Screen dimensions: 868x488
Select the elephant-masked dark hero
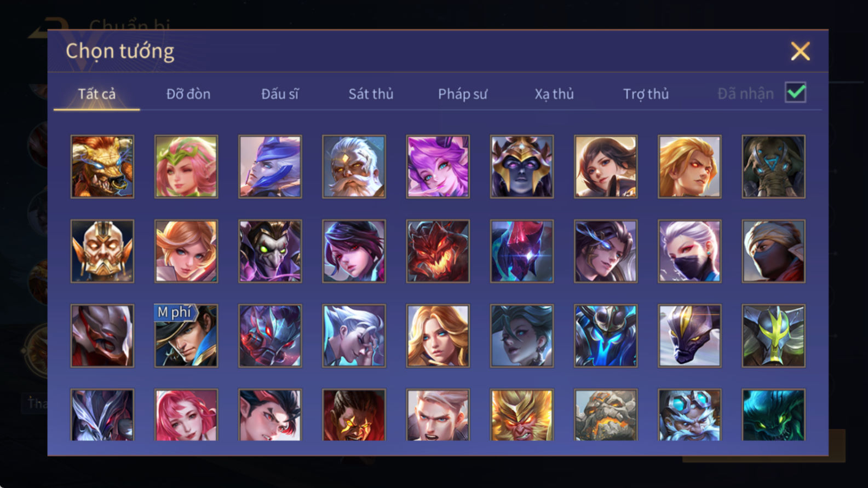pyautogui.click(x=773, y=167)
